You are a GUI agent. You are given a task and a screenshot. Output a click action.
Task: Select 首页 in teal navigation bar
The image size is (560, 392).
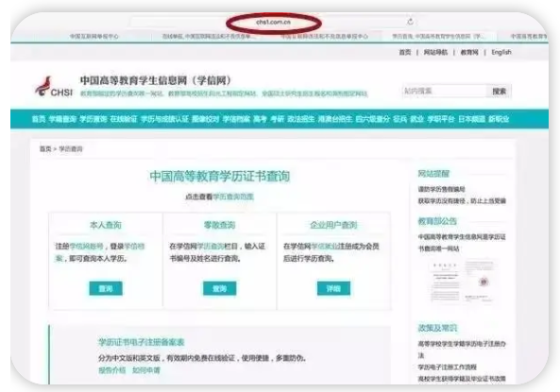click(x=39, y=119)
